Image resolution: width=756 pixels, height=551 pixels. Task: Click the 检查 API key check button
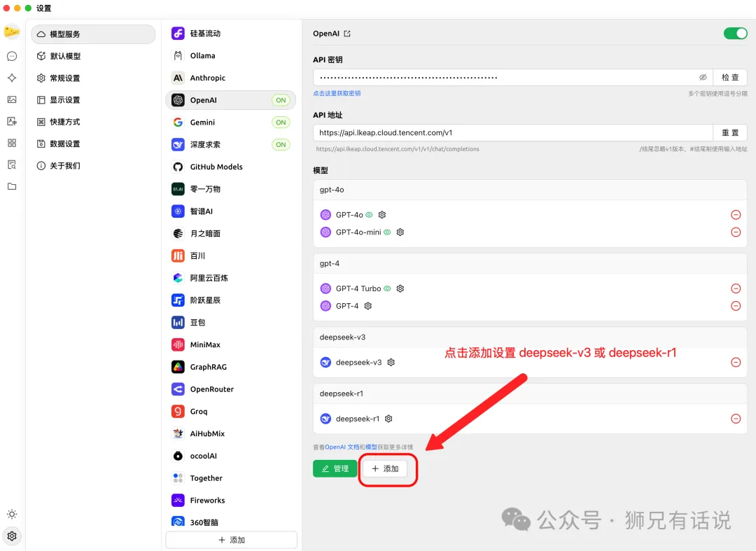tap(730, 78)
